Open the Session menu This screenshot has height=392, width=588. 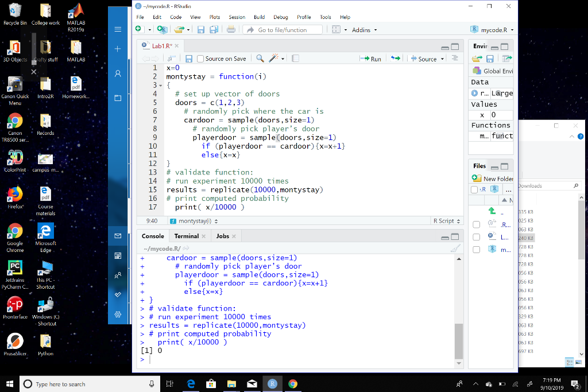(237, 17)
